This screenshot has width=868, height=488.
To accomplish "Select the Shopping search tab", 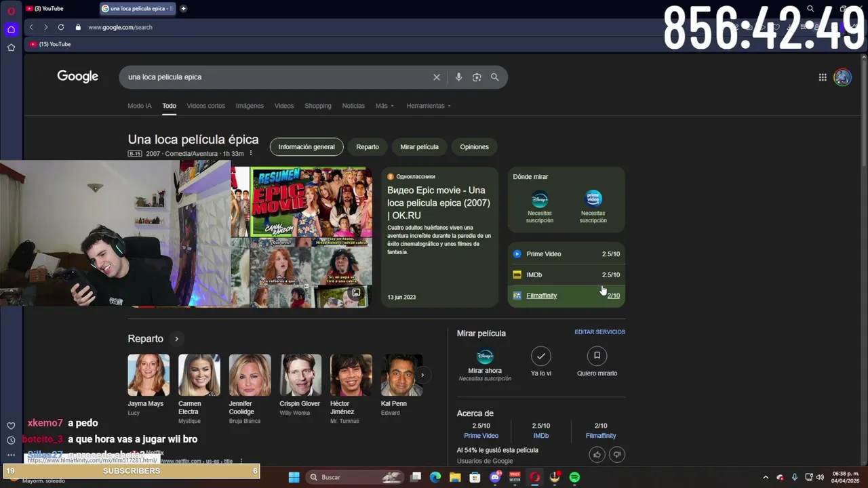I will [318, 106].
